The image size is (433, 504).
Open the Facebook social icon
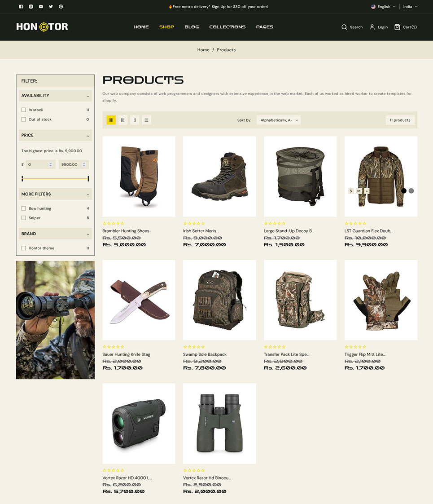click(21, 7)
